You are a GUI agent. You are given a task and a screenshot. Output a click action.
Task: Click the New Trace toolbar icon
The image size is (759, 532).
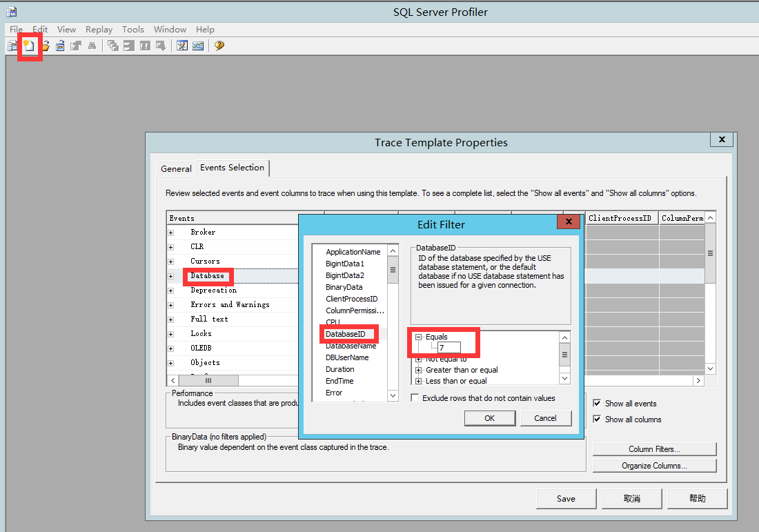click(x=12, y=46)
